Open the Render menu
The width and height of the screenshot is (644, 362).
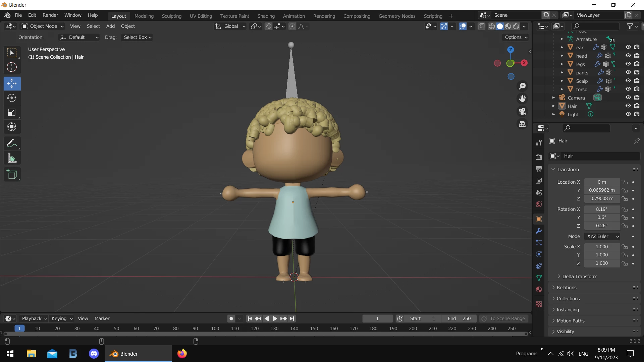click(x=50, y=15)
